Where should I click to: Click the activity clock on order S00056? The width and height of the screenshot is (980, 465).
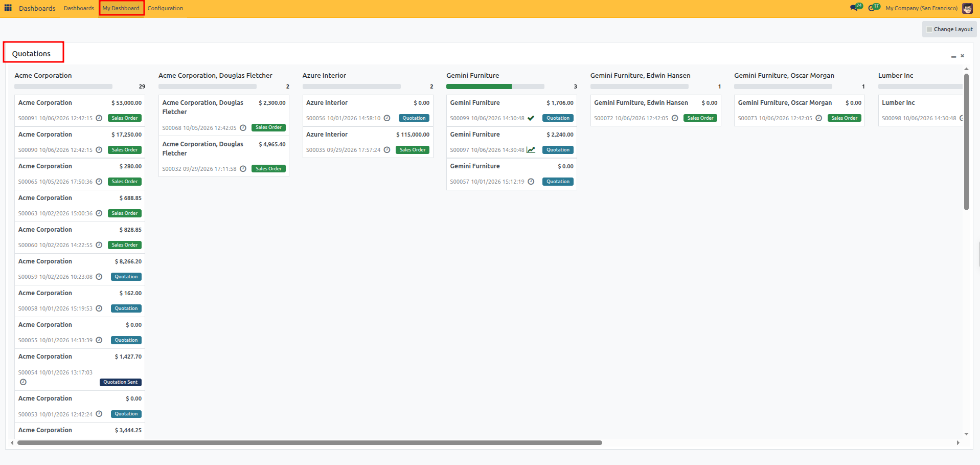click(387, 118)
